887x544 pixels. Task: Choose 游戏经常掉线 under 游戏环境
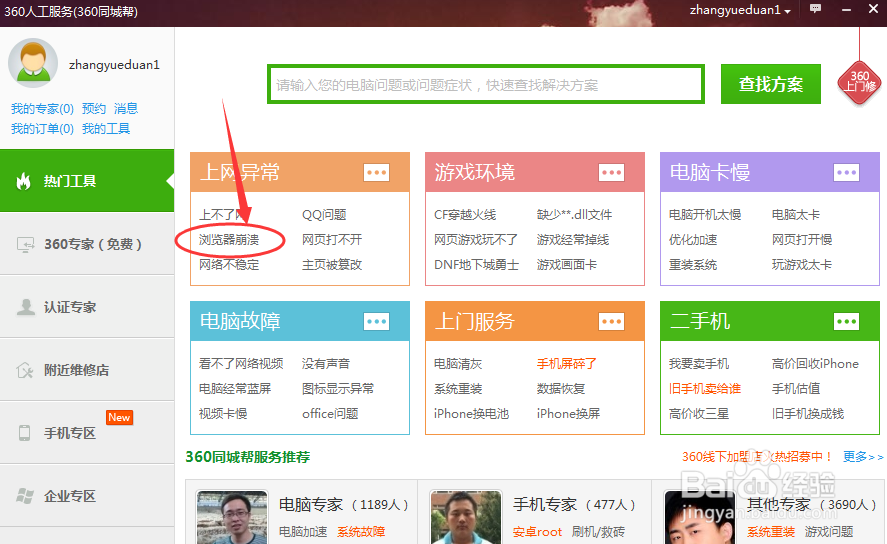(573, 240)
